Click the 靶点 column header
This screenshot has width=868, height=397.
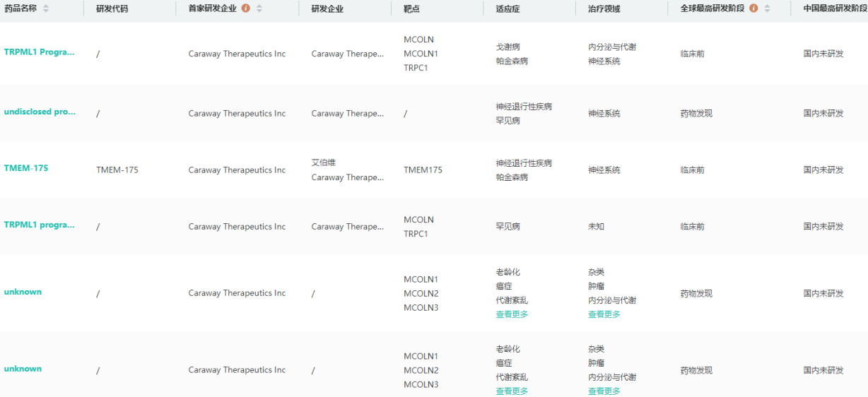coord(411,8)
